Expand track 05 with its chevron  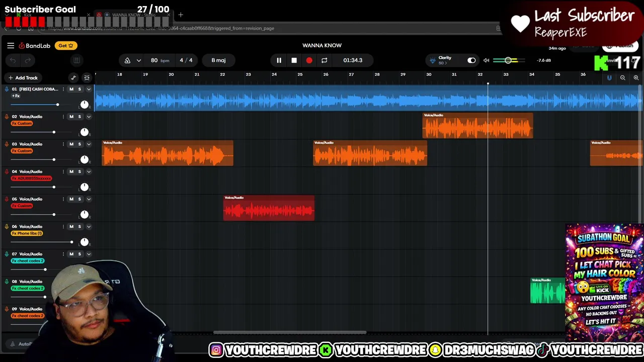click(89, 199)
